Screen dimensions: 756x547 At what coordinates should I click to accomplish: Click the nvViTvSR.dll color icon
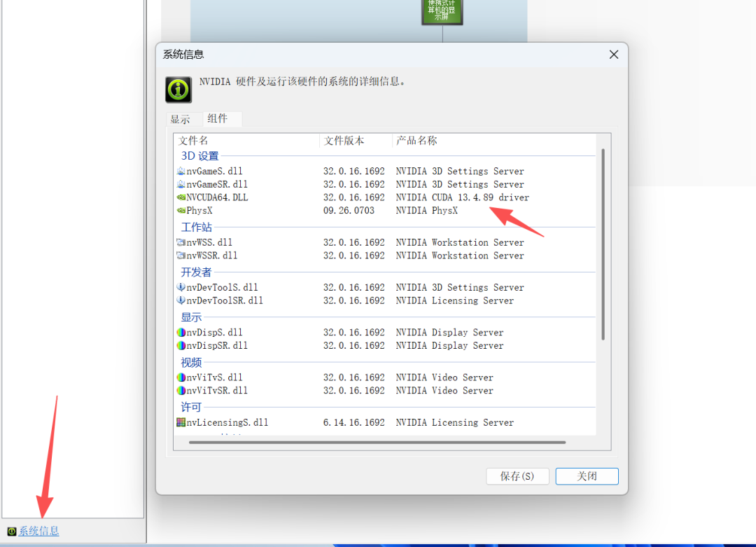click(x=181, y=390)
